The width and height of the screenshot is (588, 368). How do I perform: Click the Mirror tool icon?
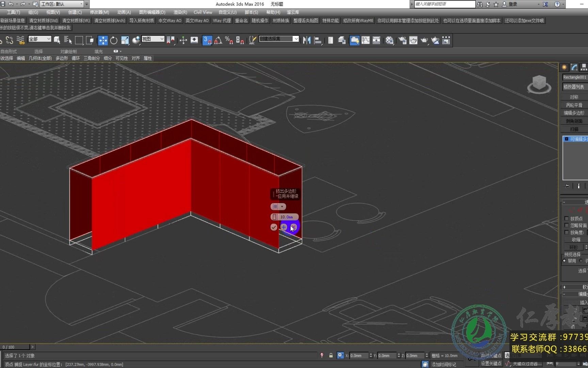coord(307,41)
